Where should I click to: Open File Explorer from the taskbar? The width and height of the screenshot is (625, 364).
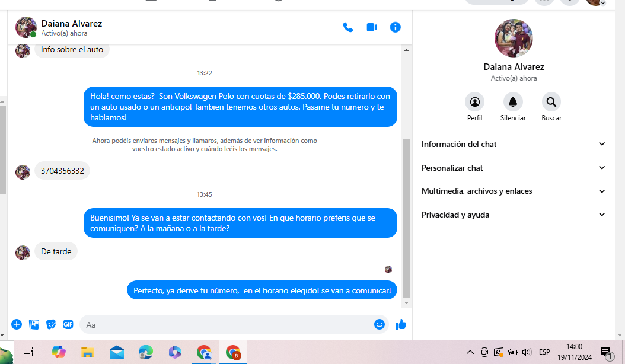coord(88,352)
